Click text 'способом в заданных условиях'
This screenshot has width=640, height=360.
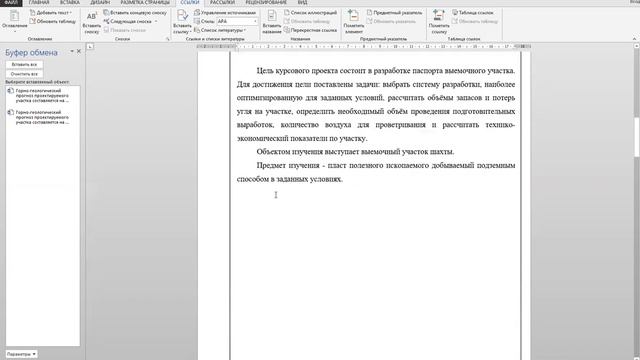(x=289, y=179)
